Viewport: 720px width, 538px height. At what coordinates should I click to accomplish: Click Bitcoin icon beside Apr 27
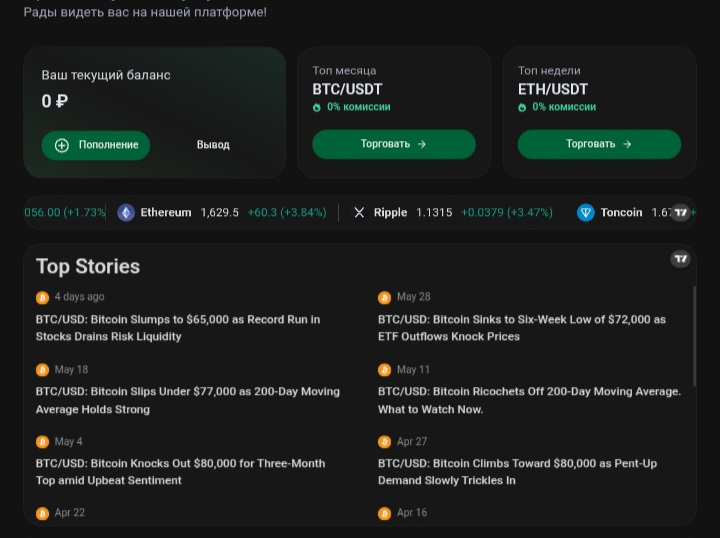tap(384, 442)
